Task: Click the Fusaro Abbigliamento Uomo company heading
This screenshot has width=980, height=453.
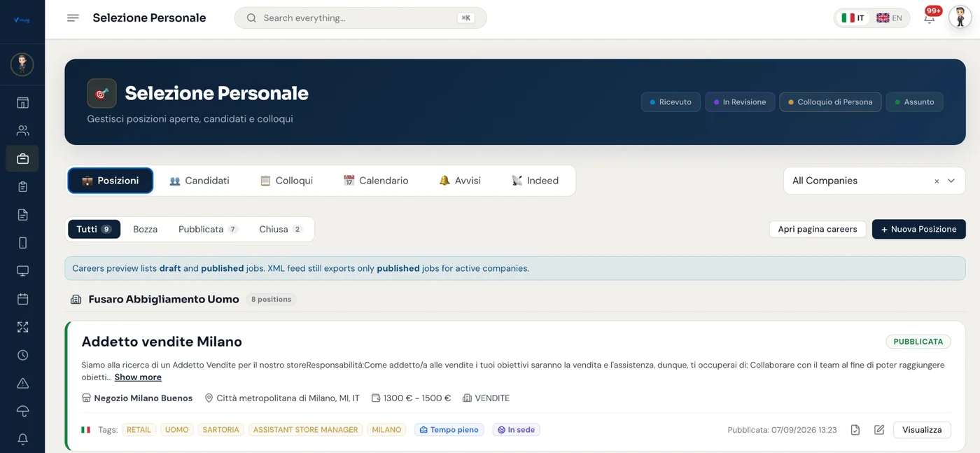Action: (x=164, y=299)
